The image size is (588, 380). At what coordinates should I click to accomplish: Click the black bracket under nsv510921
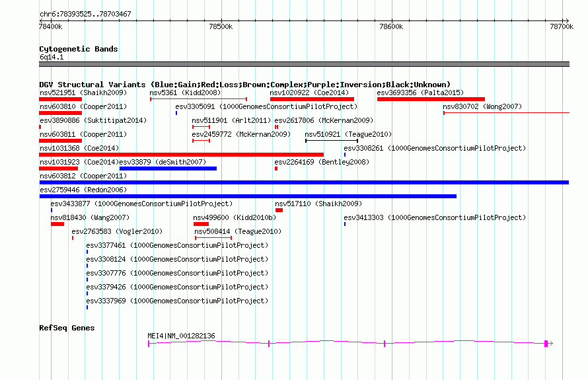point(332,141)
